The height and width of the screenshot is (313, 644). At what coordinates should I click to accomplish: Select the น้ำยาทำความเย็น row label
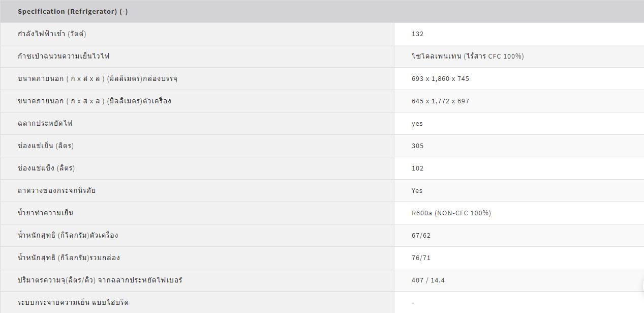click(45, 213)
